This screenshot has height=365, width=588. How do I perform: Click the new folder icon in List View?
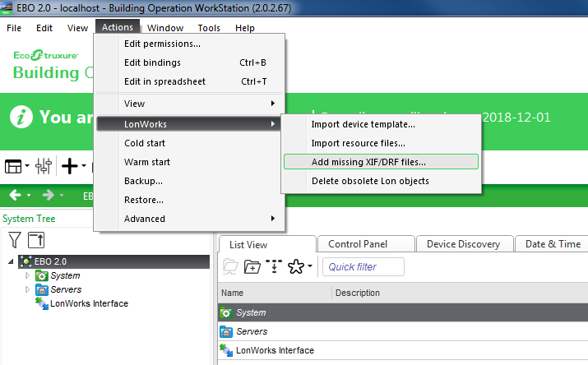point(252,267)
